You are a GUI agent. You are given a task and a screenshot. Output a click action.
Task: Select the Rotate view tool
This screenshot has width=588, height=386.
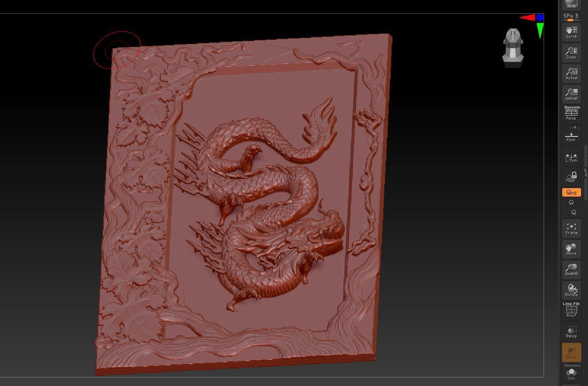coord(571,290)
